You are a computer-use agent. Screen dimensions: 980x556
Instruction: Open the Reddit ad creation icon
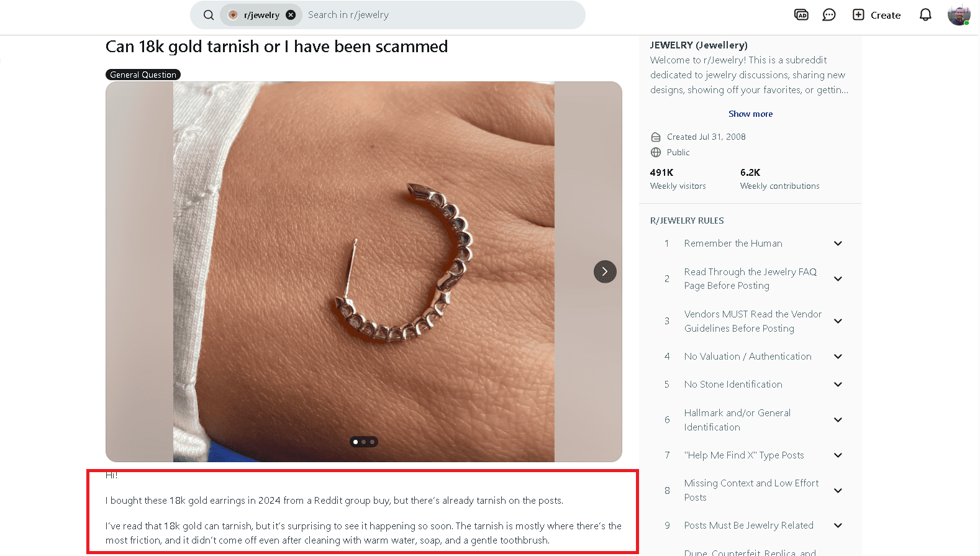pos(801,15)
